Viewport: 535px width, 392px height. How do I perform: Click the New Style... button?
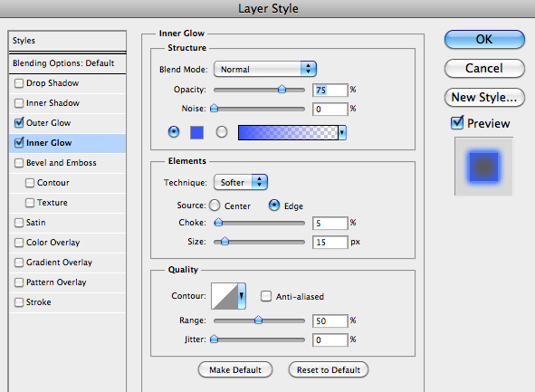tap(484, 98)
